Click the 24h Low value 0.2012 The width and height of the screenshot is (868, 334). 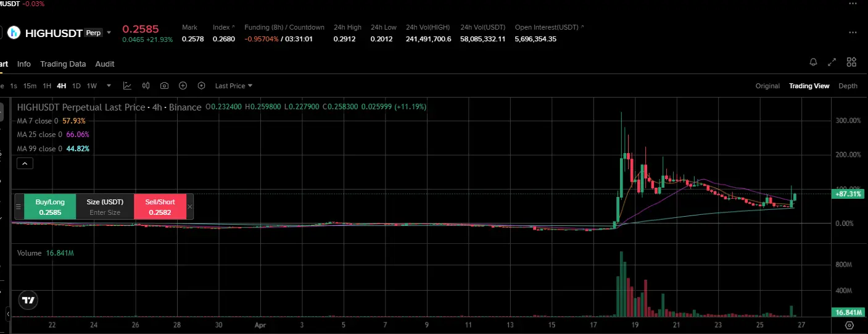pyautogui.click(x=381, y=39)
